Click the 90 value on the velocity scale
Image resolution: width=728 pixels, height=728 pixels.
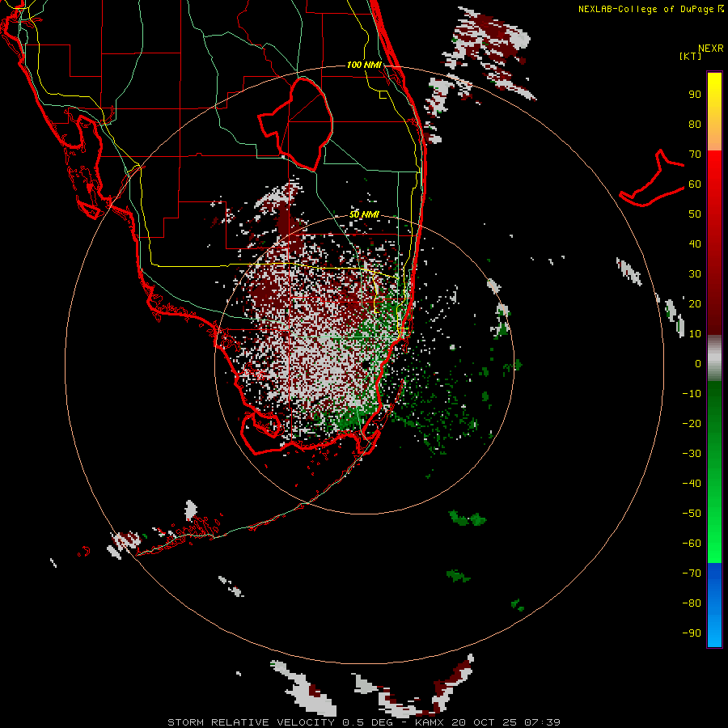click(x=695, y=95)
